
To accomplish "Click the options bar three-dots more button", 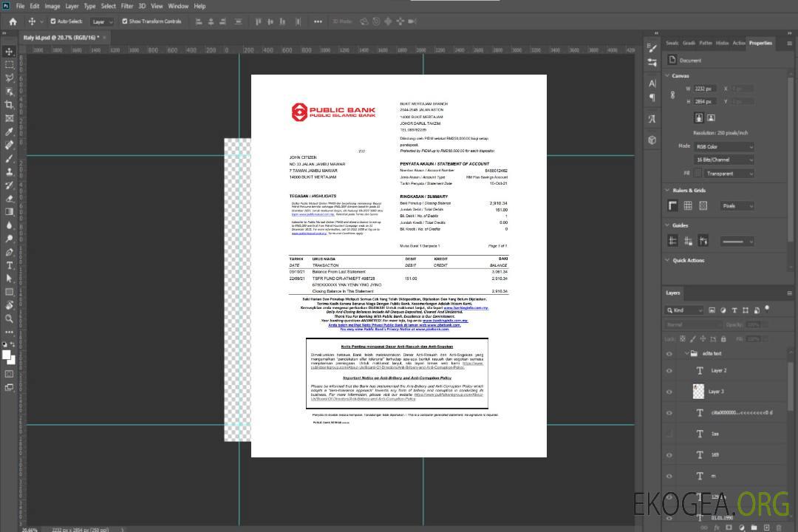I will 318,21.
